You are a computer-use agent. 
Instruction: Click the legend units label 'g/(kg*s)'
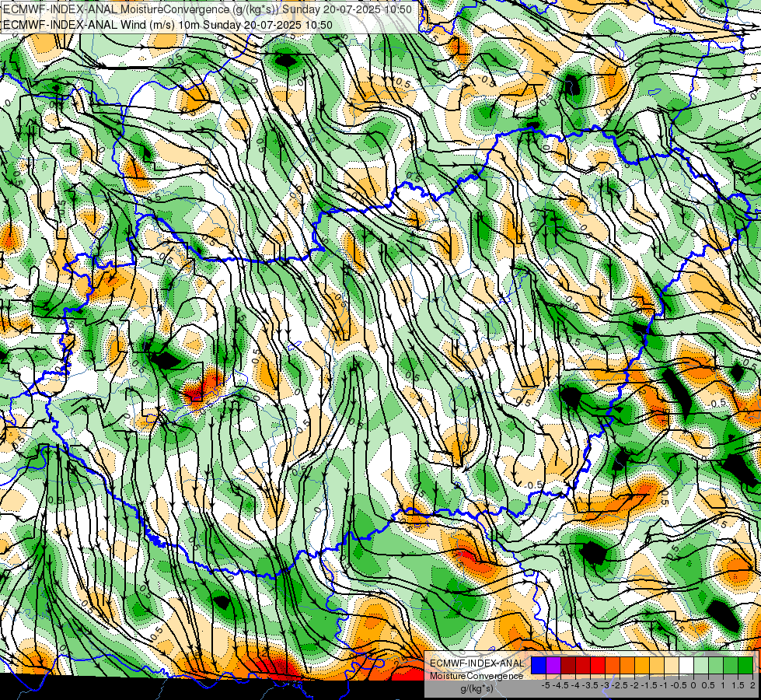pos(476,689)
